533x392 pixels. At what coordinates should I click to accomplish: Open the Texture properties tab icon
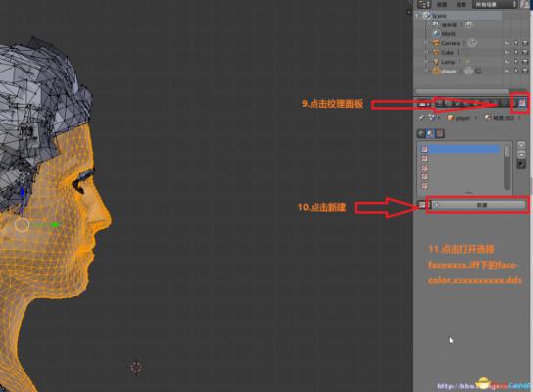coord(522,103)
